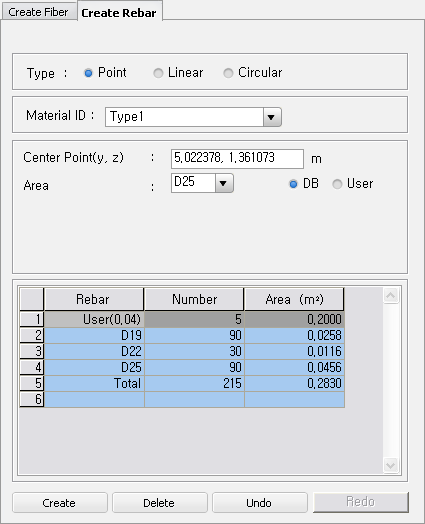Click the Center Point coordinates field
Image resolution: width=425 pixels, height=524 pixels.
pyautogui.click(x=237, y=159)
